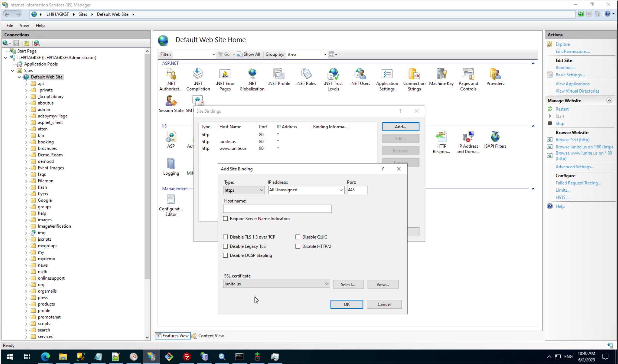The height and width of the screenshot is (364, 618).
Task: Open the binding Type dropdown
Action: (244, 190)
